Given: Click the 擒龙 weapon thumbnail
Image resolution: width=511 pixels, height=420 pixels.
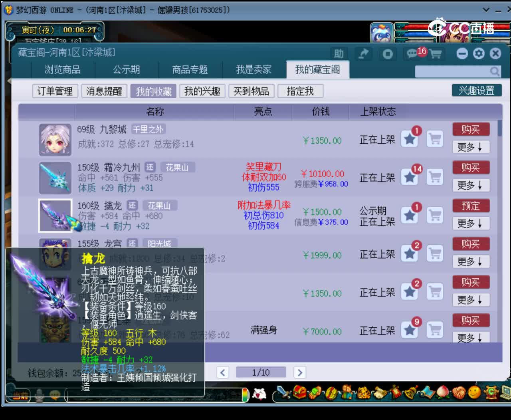Looking at the screenshot, I should click(x=55, y=216).
